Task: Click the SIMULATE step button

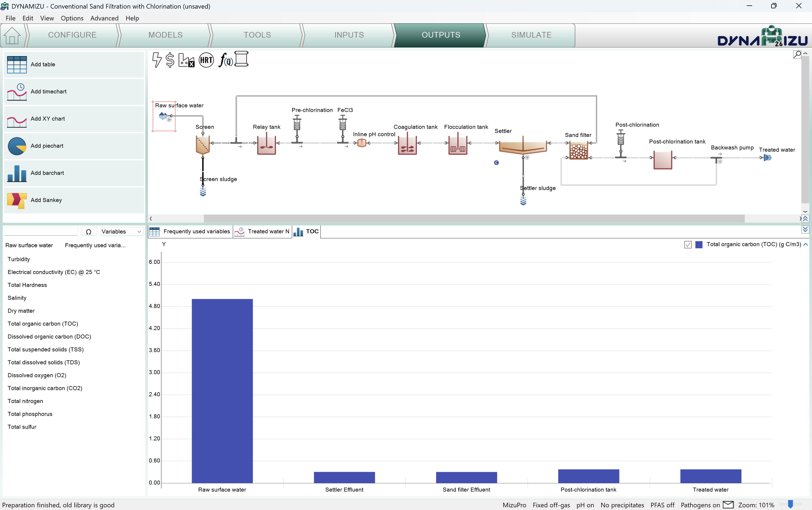Action: (x=531, y=35)
